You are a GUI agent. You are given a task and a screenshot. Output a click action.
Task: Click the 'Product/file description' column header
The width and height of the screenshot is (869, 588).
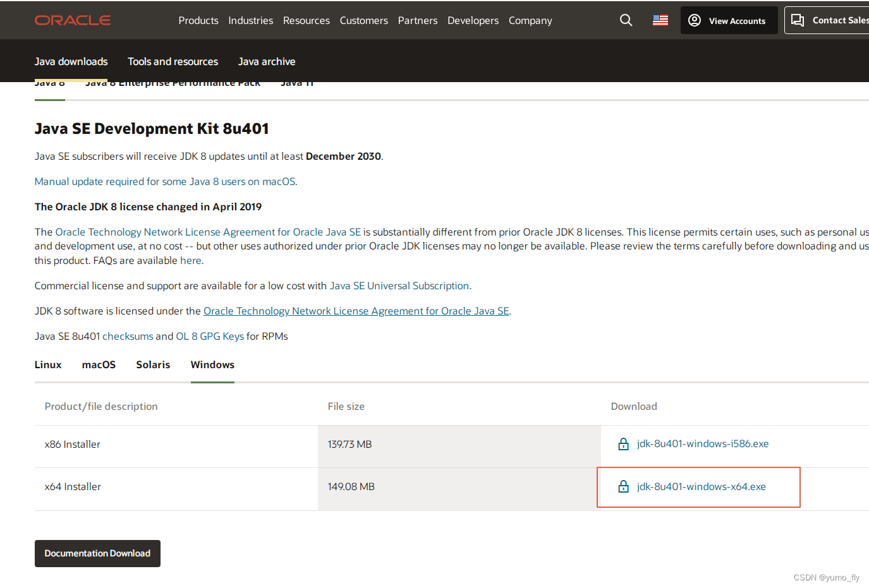101,406
